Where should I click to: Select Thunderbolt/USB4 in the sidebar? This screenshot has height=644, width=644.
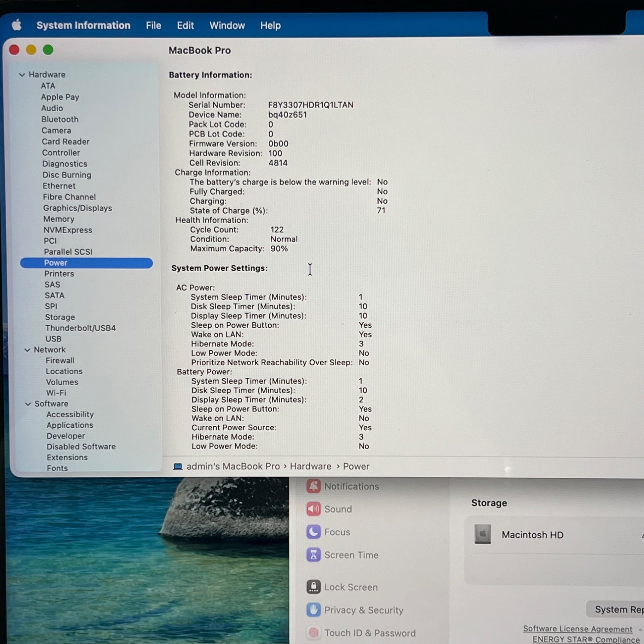tap(80, 328)
